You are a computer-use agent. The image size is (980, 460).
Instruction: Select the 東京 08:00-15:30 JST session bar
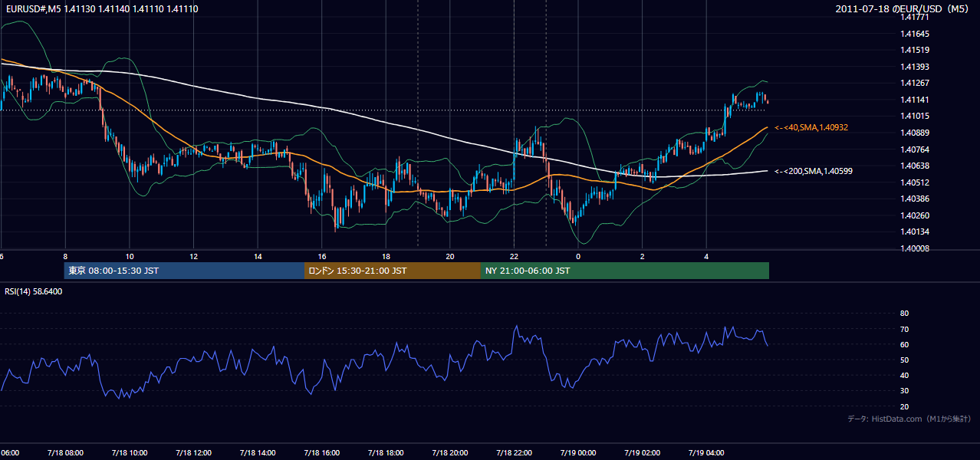tap(184, 271)
